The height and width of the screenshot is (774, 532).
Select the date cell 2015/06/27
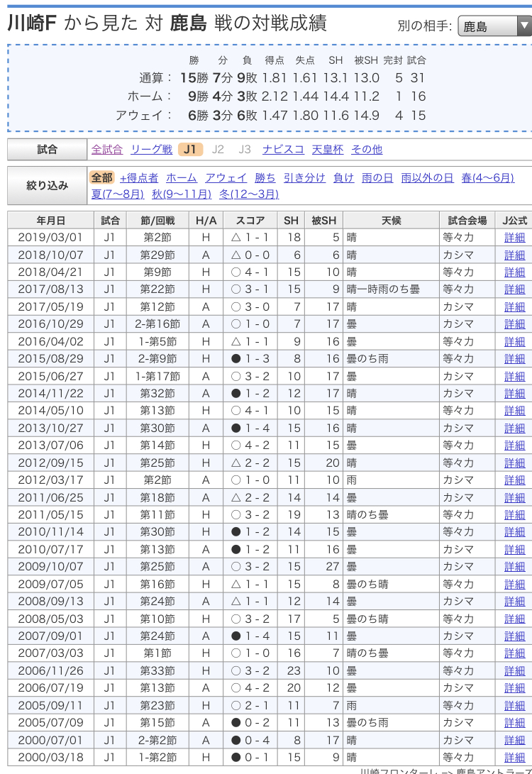tap(51, 376)
